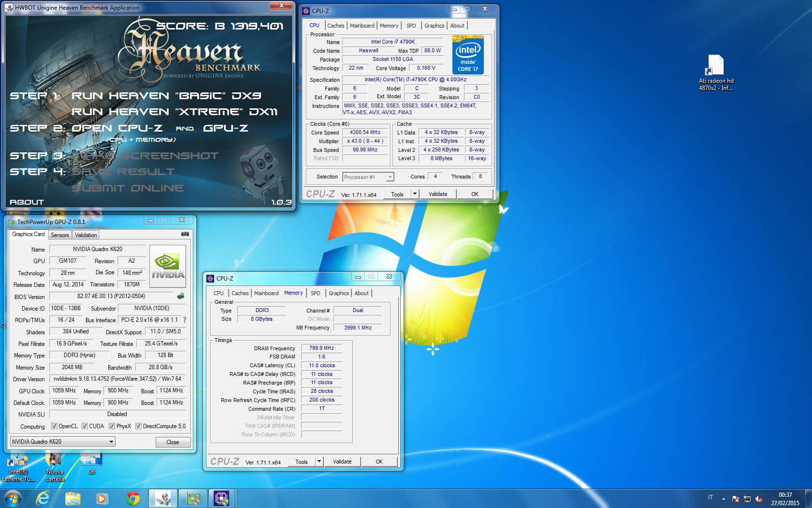Launch Internet Explorer from taskbar
The height and width of the screenshot is (508, 812).
pos(43,498)
